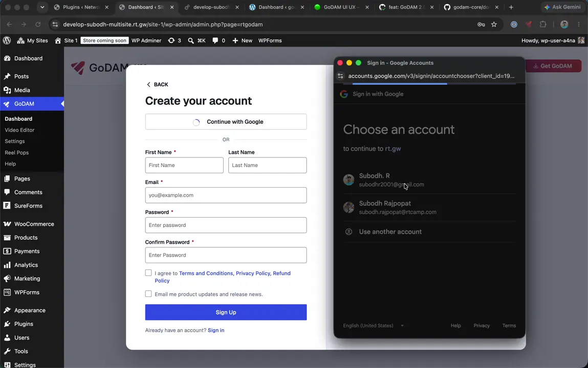The width and height of the screenshot is (588, 368).
Task: Open Dashboard in WordPress sidebar top
Action: pyautogui.click(x=28, y=58)
